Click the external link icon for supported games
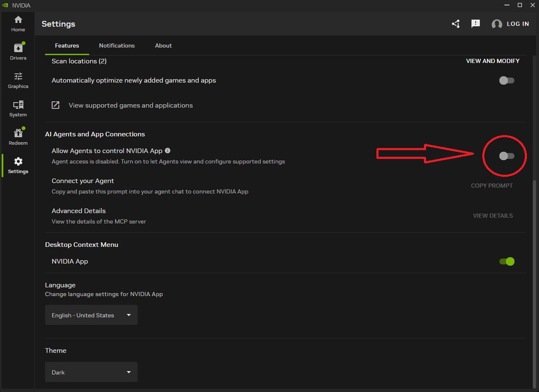 pos(55,105)
